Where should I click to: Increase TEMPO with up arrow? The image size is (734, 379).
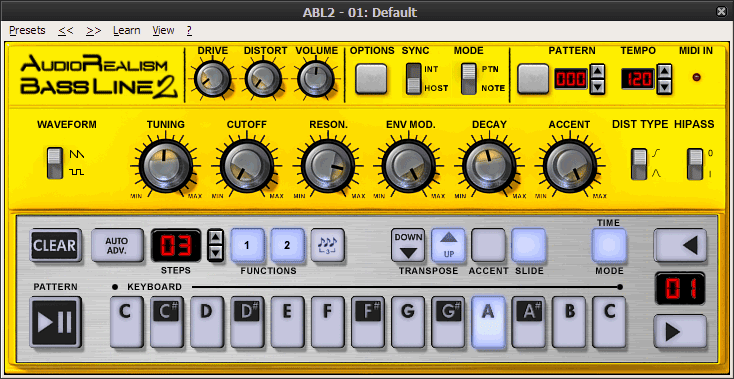click(x=665, y=71)
